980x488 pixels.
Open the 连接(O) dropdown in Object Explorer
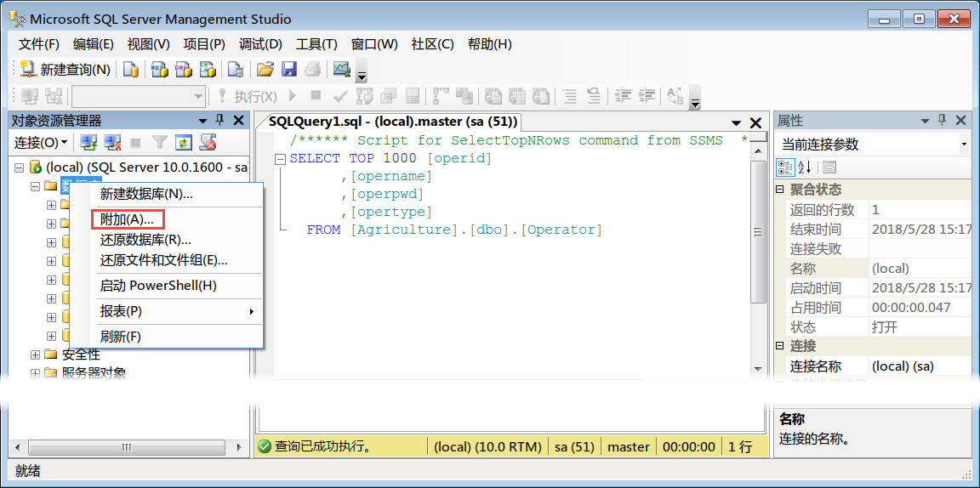41,143
